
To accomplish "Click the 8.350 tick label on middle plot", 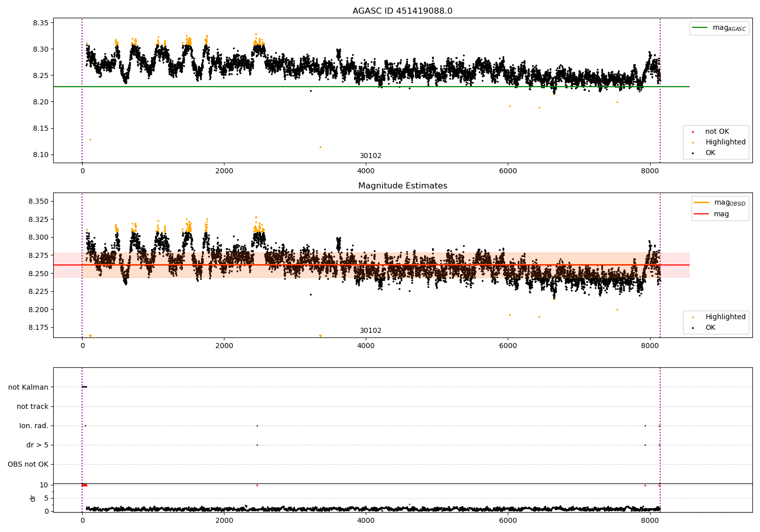I will pos(39,201).
